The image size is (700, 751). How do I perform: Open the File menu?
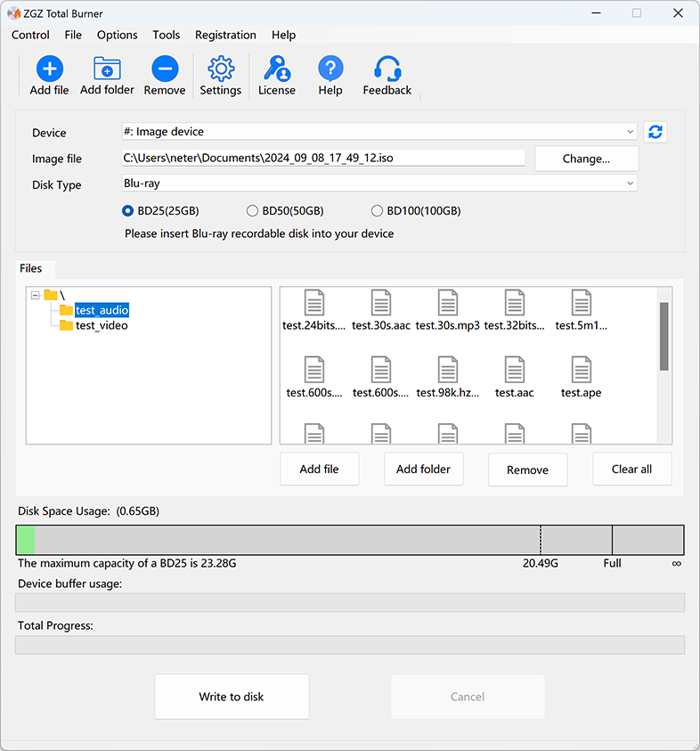pyautogui.click(x=73, y=35)
